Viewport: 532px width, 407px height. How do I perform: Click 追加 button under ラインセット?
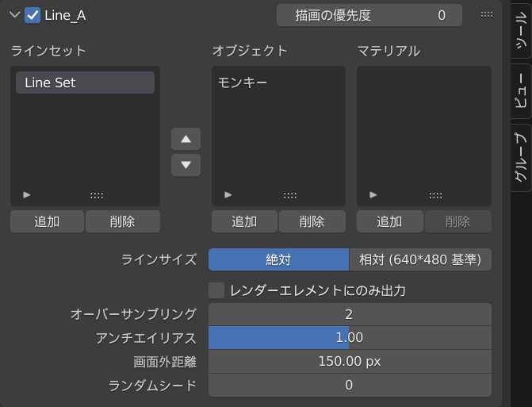point(47,221)
